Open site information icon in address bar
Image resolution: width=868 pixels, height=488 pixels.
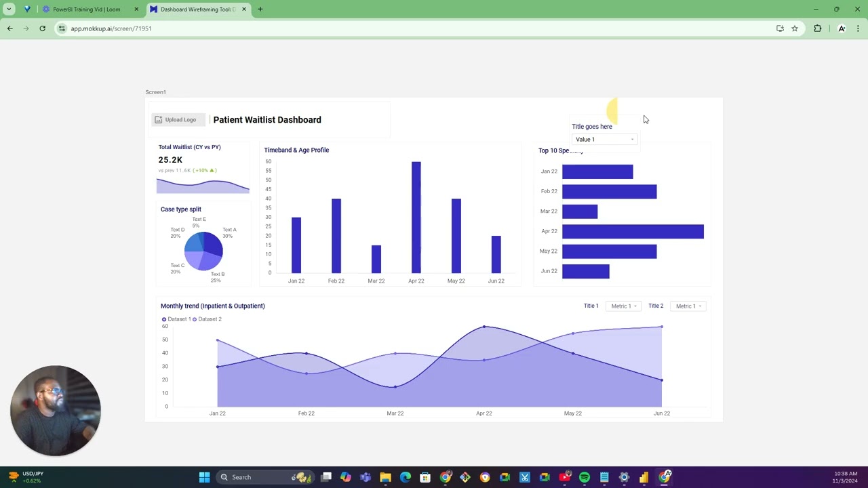(x=62, y=28)
